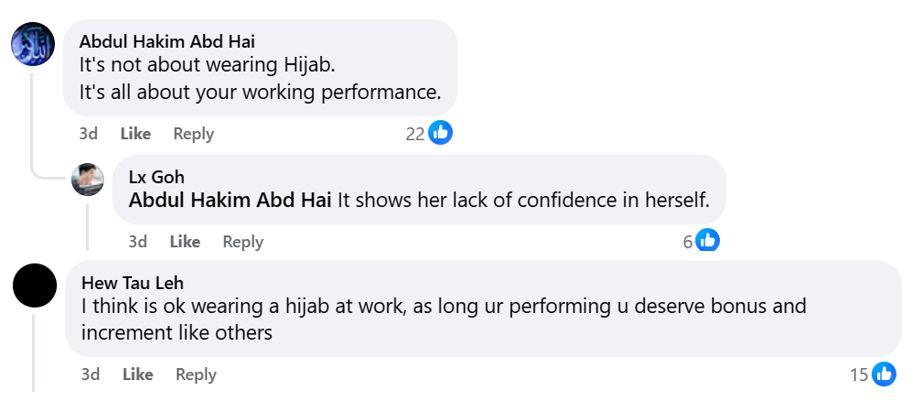Click the bold mention in Lx Goh's reply
The image size is (913, 409).
point(230,200)
